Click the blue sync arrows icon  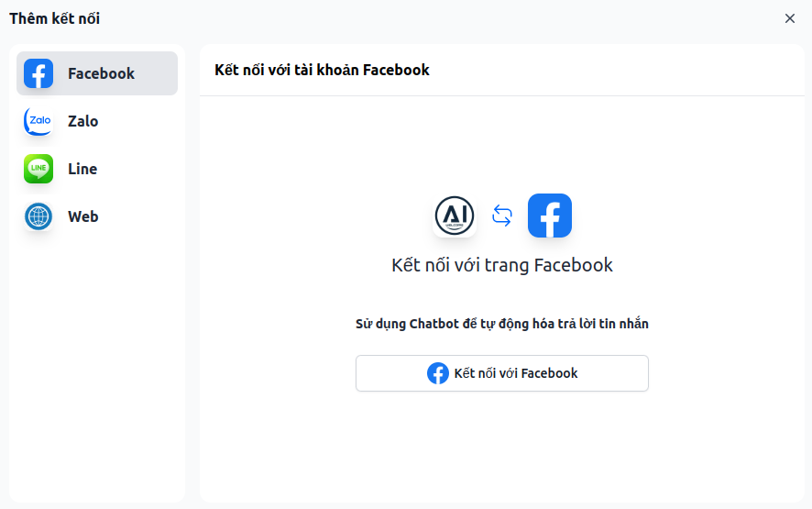coord(502,216)
